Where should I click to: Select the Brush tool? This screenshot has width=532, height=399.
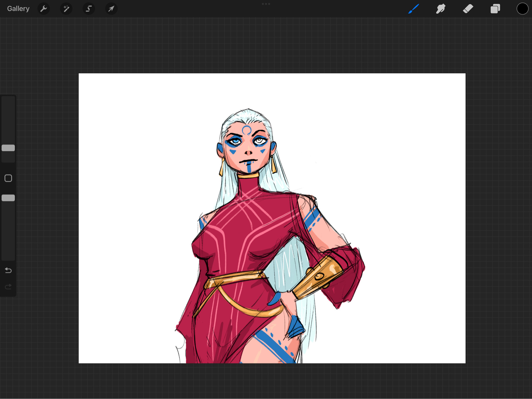point(414,9)
